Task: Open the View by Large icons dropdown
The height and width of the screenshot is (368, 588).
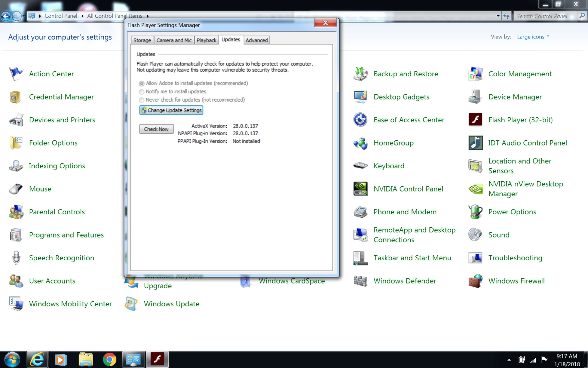Action: (533, 37)
